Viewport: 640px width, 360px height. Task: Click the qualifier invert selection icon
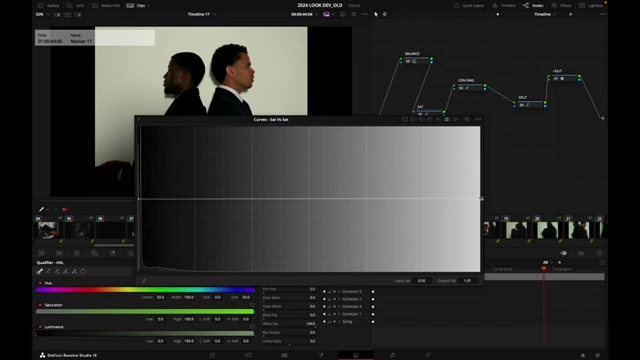(x=83, y=271)
